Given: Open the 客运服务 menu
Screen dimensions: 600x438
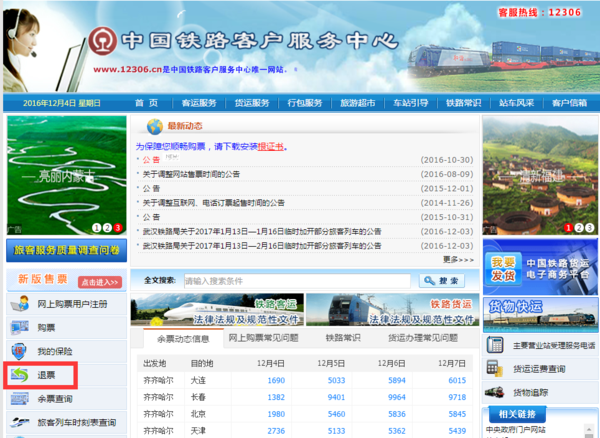Looking at the screenshot, I should coord(199,103).
